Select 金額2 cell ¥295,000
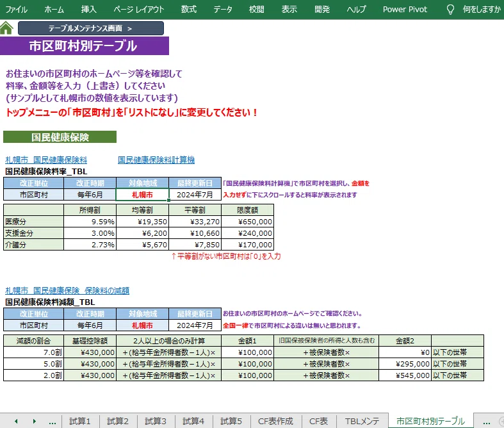 coord(405,364)
